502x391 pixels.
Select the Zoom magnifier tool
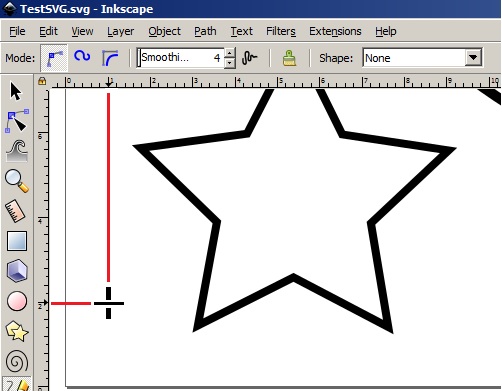pyautogui.click(x=17, y=181)
